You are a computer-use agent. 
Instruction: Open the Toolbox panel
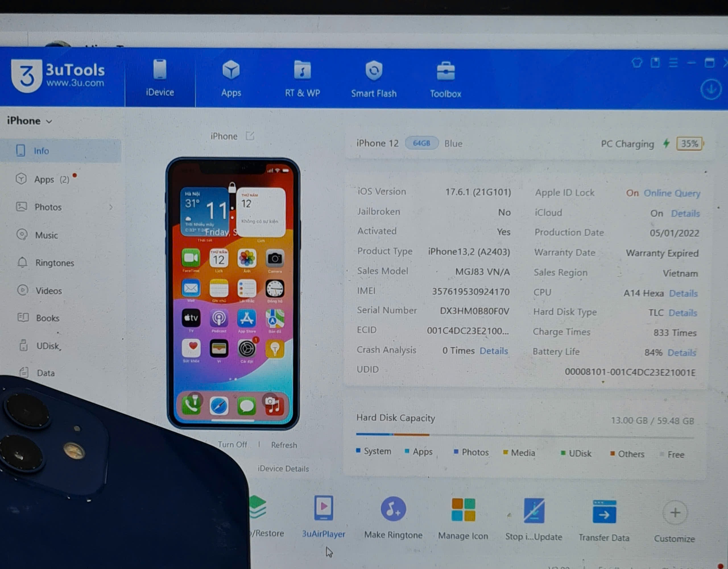[446, 80]
